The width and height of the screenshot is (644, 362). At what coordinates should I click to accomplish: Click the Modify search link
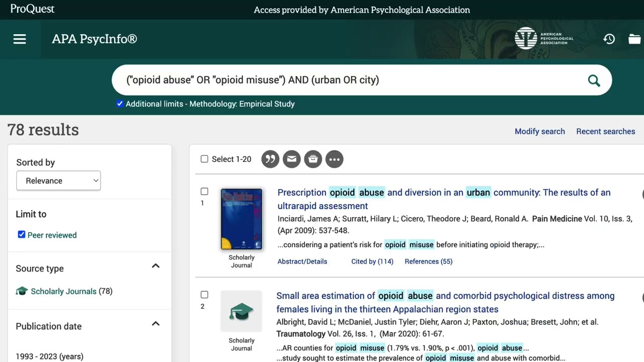click(x=539, y=131)
